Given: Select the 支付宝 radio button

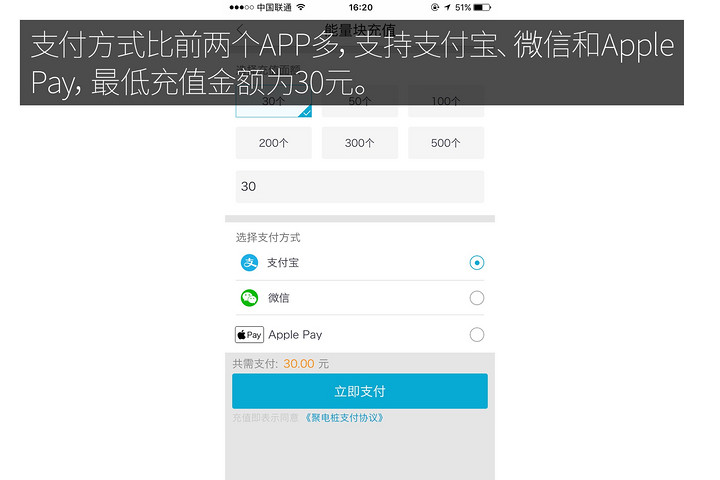Looking at the screenshot, I should [x=477, y=263].
